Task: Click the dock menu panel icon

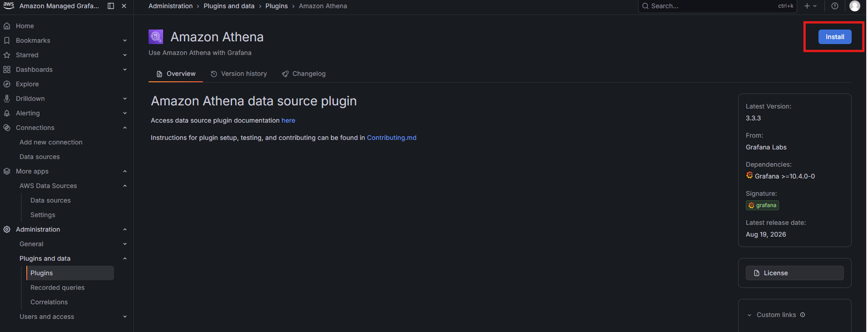Action: (111, 6)
